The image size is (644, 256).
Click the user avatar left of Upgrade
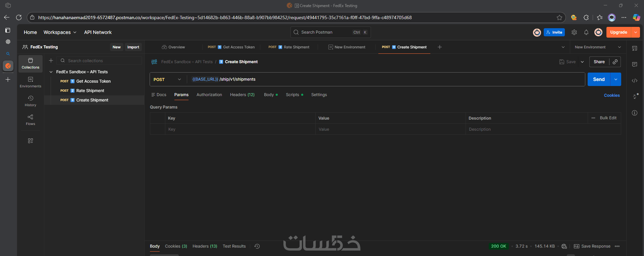click(598, 32)
